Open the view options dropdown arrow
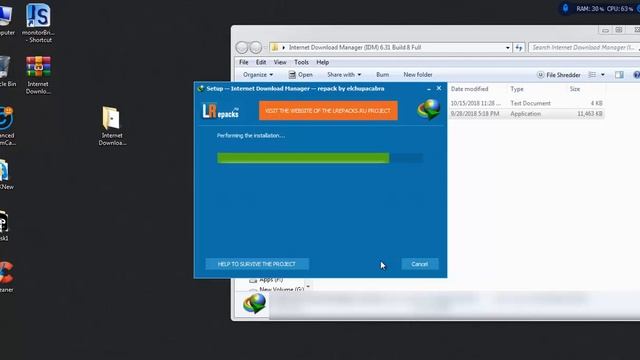This screenshot has height=360, width=640. 603,75
